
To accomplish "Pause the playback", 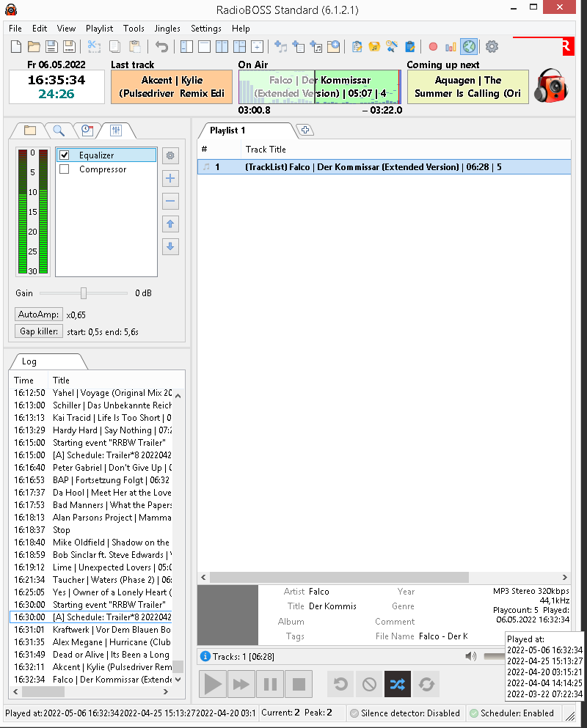I will pyautogui.click(x=270, y=684).
